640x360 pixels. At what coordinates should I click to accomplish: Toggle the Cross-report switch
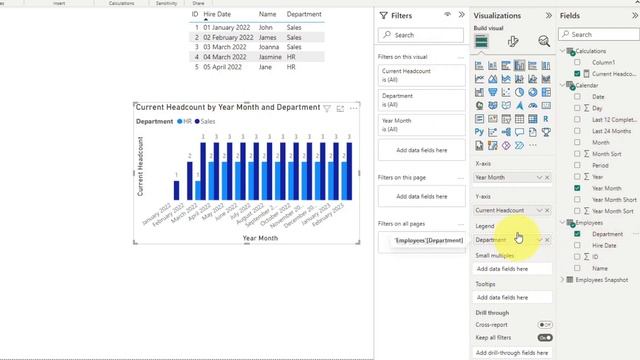(545, 325)
